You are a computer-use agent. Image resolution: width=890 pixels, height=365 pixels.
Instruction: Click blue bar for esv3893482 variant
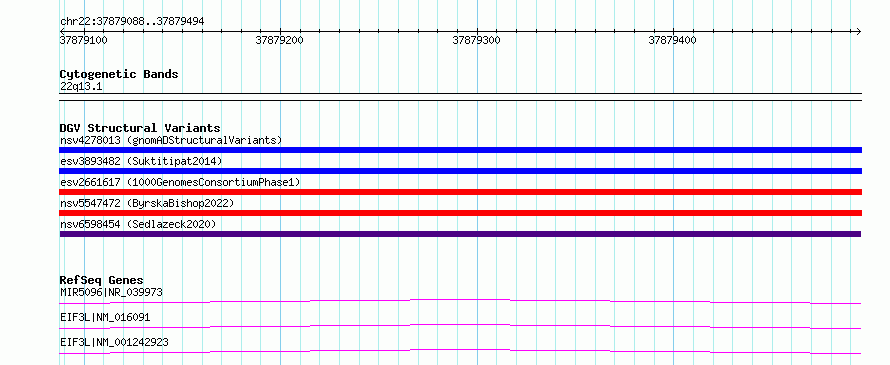pyautogui.click(x=460, y=171)
